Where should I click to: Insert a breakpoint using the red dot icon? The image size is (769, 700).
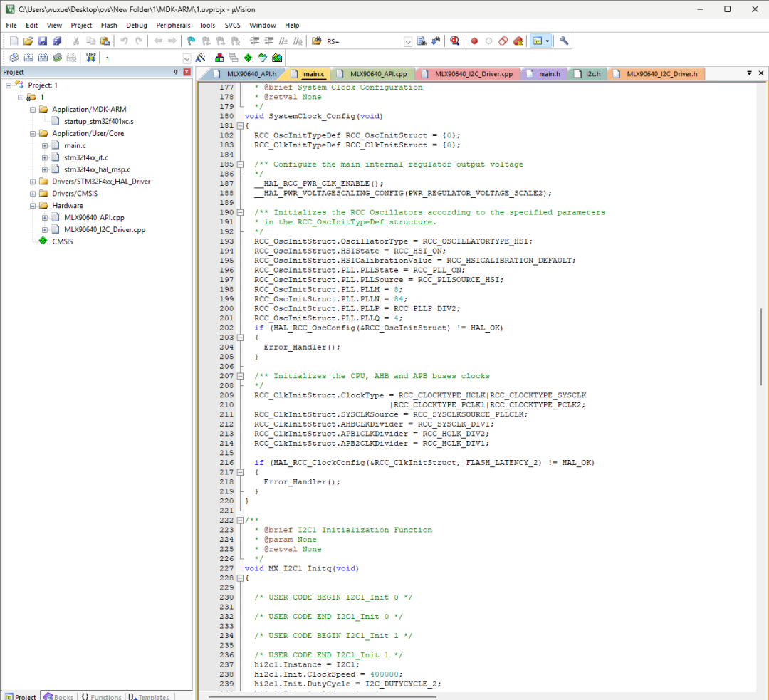click(475, 41)
